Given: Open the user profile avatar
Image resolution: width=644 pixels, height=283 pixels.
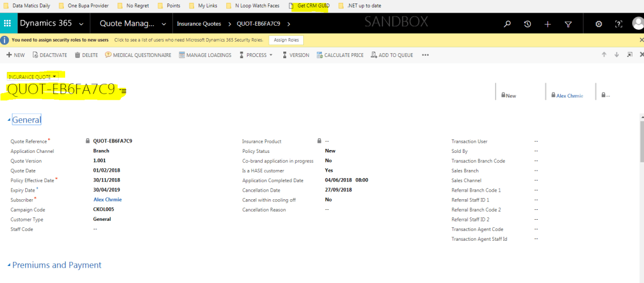Looking at the screenshot, I should 638,23.
